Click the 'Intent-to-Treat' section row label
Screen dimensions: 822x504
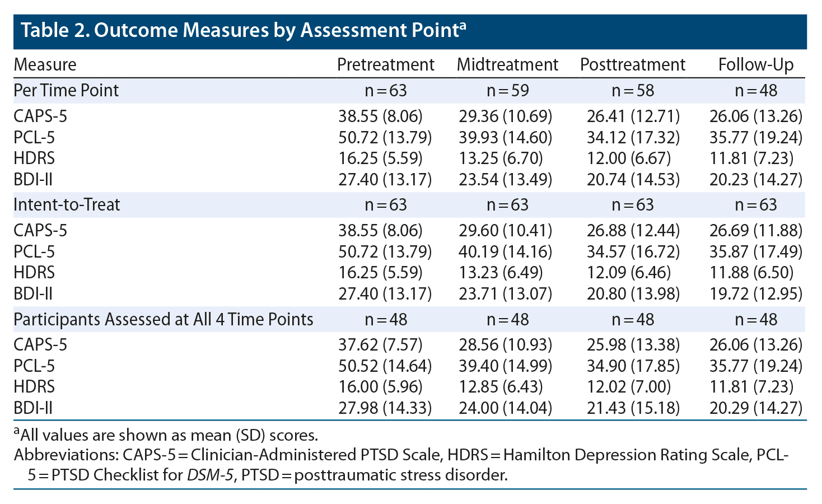coord(67,205)
